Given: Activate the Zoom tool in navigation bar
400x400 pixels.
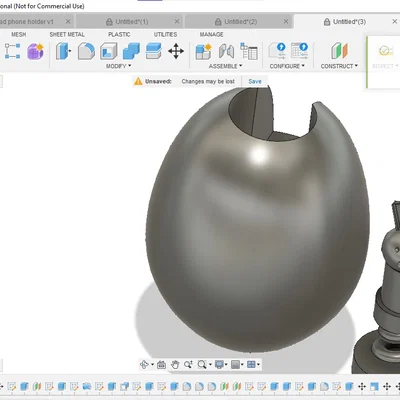Looking at the screenshot, I should tap(188, 365).
